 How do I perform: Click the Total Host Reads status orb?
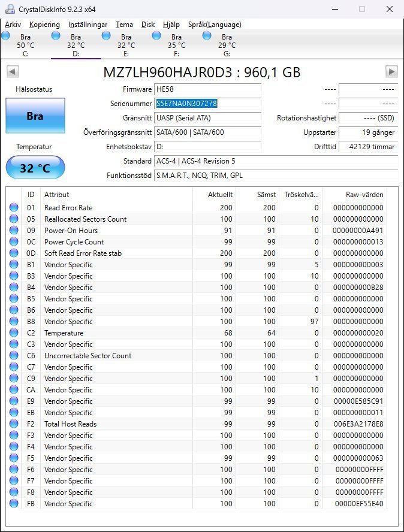14,424
